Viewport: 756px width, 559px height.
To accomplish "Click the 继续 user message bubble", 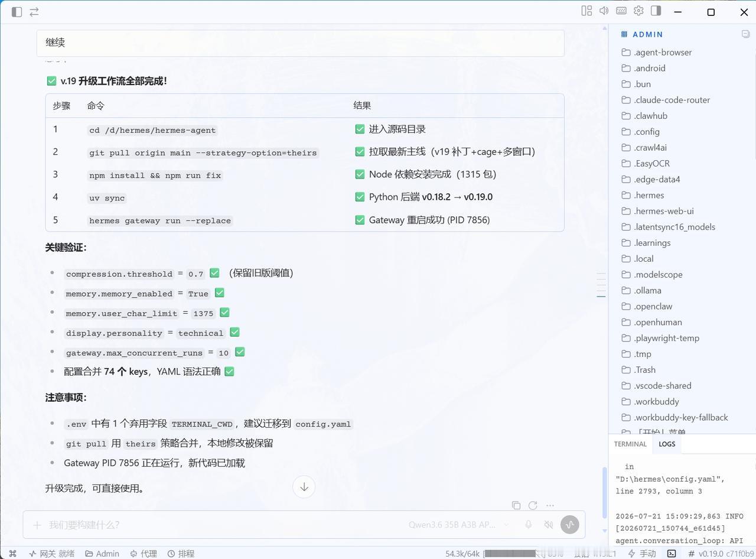I will (300, 43).
